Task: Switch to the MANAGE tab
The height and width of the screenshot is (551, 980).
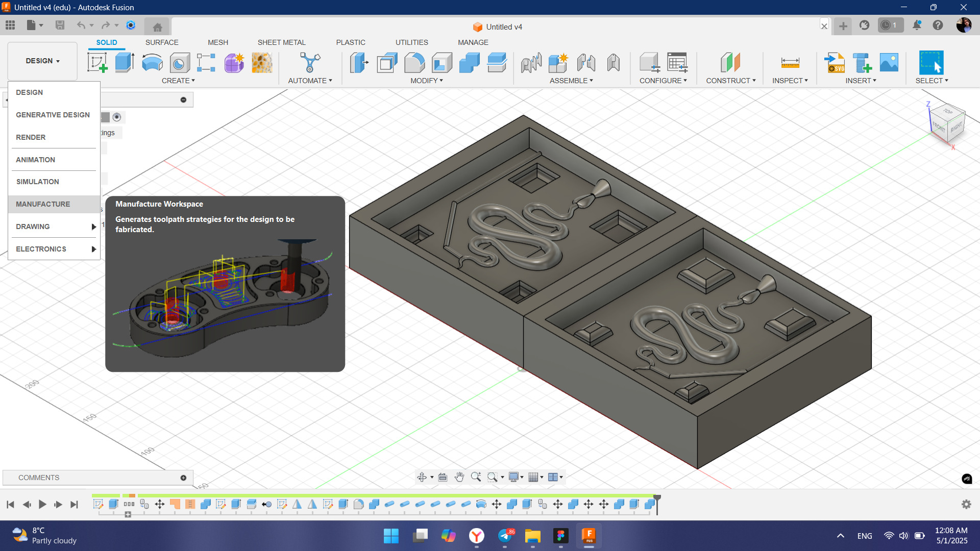Action: 473,42
